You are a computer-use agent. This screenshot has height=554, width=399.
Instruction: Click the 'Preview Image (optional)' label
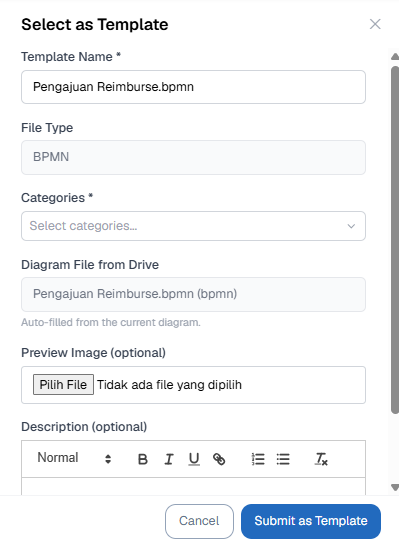[x=93, y=353]
